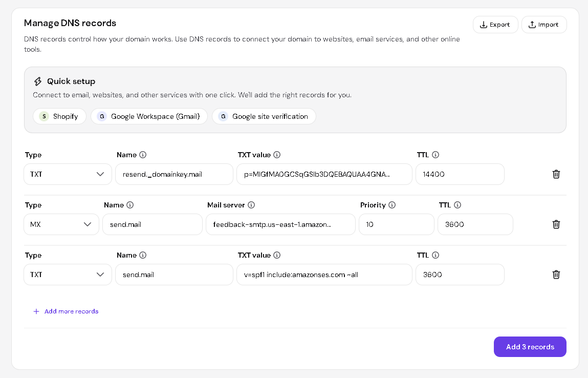
Task: Click info icon next to TTL in MX row
Action: pos(458,205)
